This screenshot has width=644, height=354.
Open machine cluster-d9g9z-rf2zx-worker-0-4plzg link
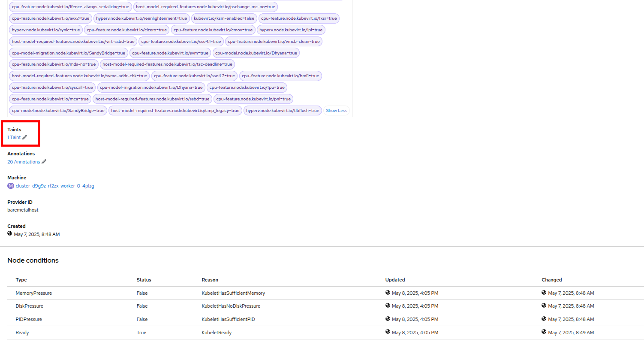point(55,186)
